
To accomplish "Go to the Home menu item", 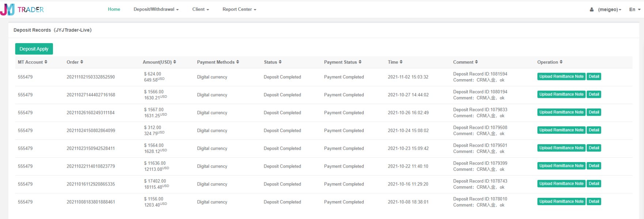I will click(x=114, y=9).
